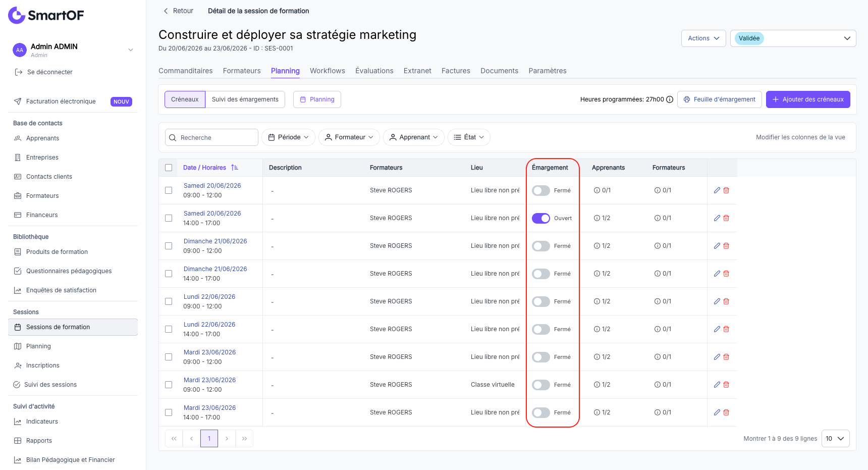
Task: Click the pencil edit icon for Samedi 09:00 slot
Action: [717, 190]
